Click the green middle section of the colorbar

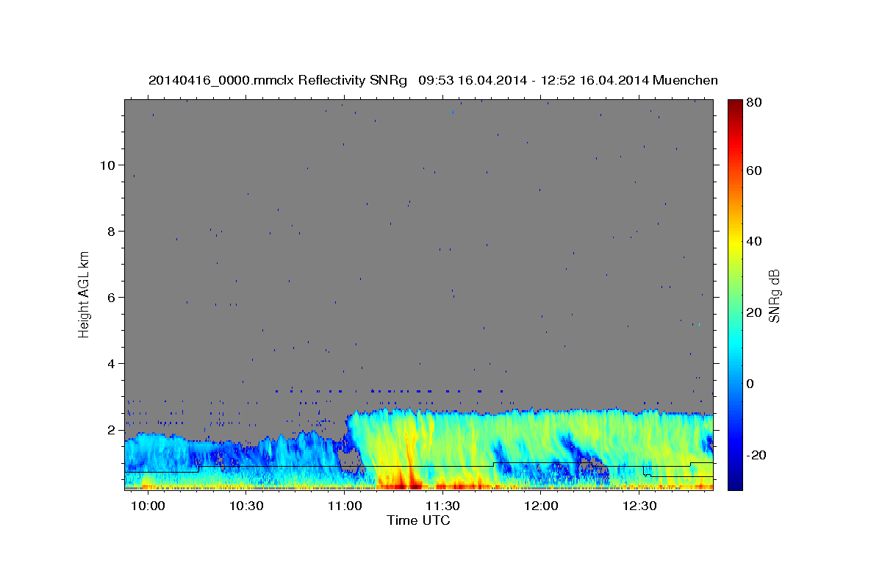(x=735, y=294)
